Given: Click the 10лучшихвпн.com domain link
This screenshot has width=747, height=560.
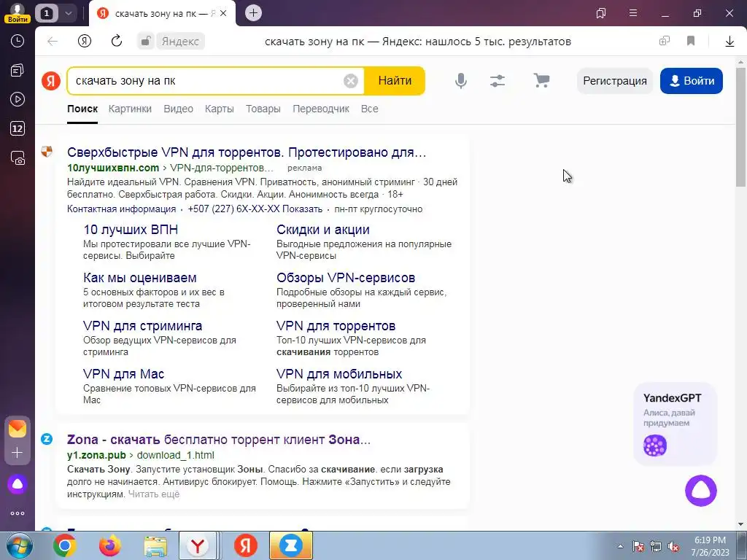Looking at the screenshot, I should tap(113, 168).
